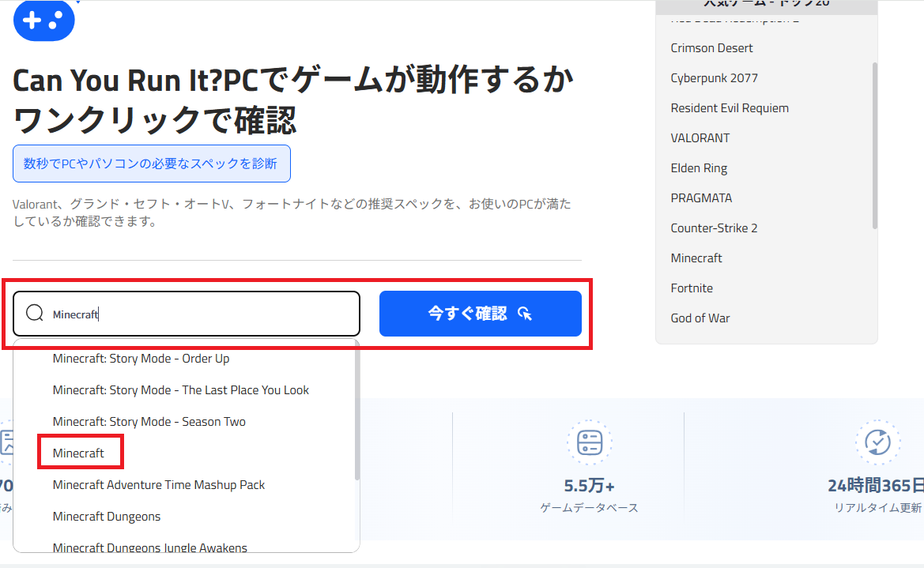Click the 数秒でPCやパソコンの必要なスペックを診断 banner
Screen dimensions: 924x568
152,164
